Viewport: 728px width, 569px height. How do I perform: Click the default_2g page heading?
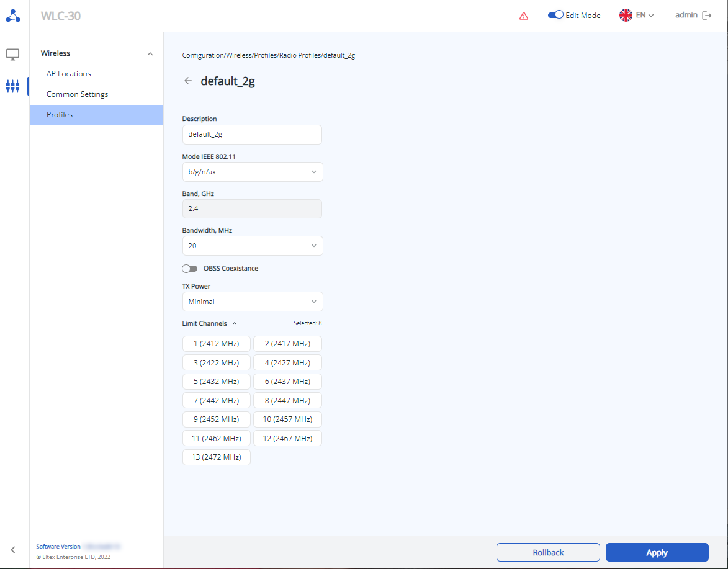228,81
